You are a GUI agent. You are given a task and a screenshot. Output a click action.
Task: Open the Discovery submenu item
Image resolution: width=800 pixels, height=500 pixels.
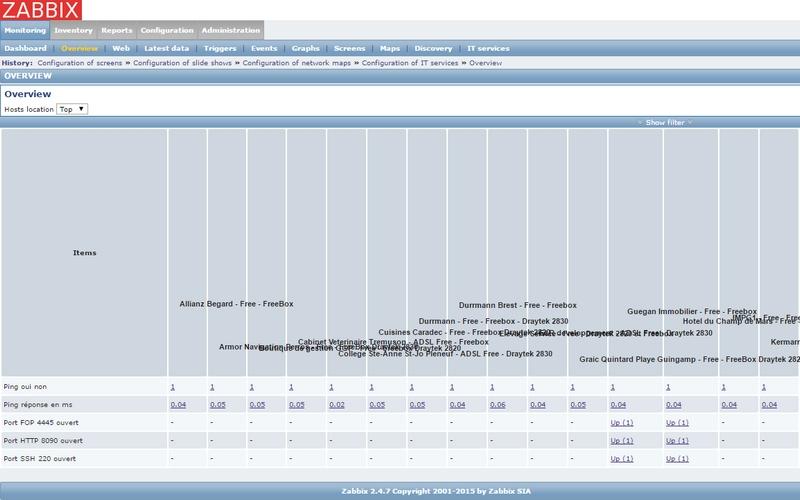click(x=433, y=48)
